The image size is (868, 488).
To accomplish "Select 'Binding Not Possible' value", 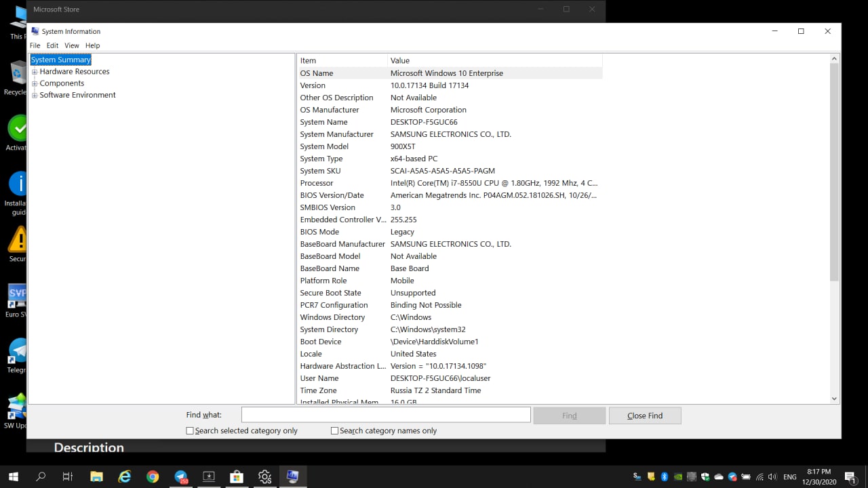I will tap(426, 305).
